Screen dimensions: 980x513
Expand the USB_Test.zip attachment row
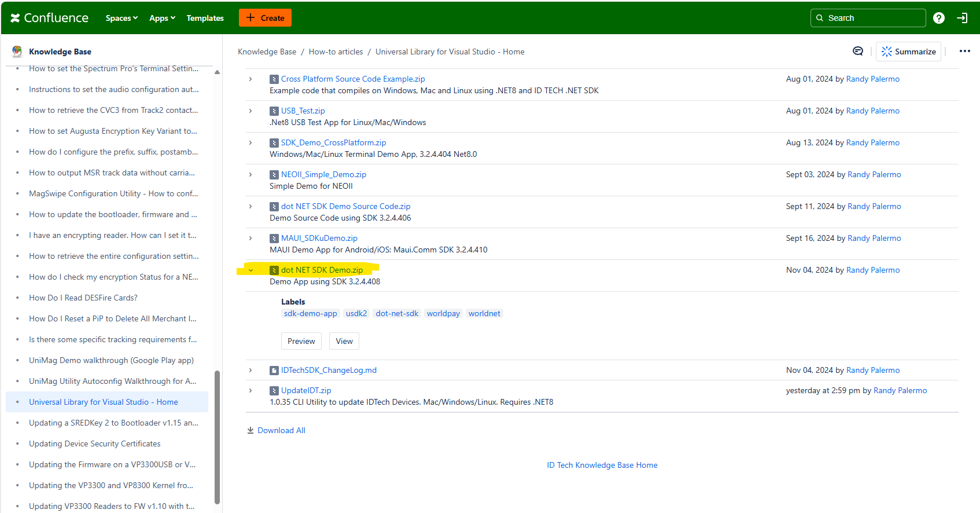click(250, 111)
